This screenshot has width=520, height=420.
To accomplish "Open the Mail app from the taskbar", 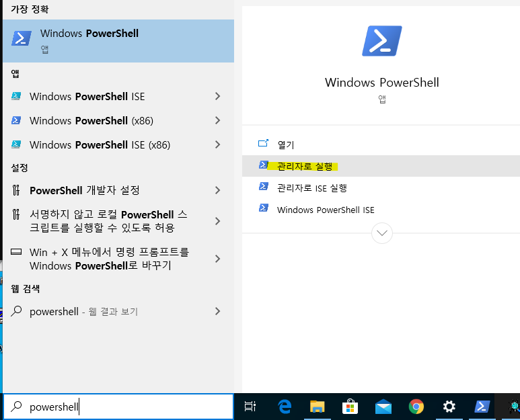I will (383, 407).
